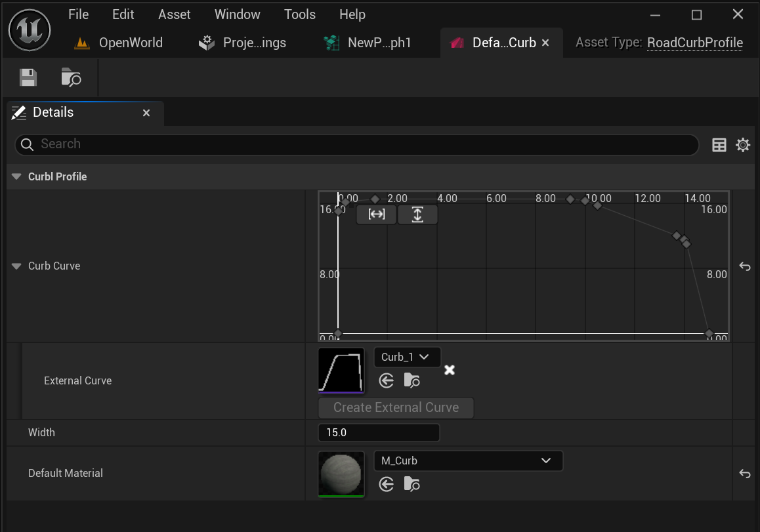The width and height of the screenshot is (760, 532).
Task: Browse to Curb_1 in Content Browser
Action: pyautogui.click(x=412, y=380)
